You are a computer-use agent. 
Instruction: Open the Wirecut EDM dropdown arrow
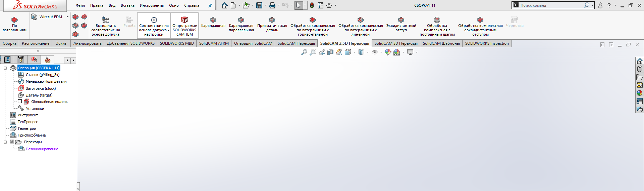[x=67, y=17]
